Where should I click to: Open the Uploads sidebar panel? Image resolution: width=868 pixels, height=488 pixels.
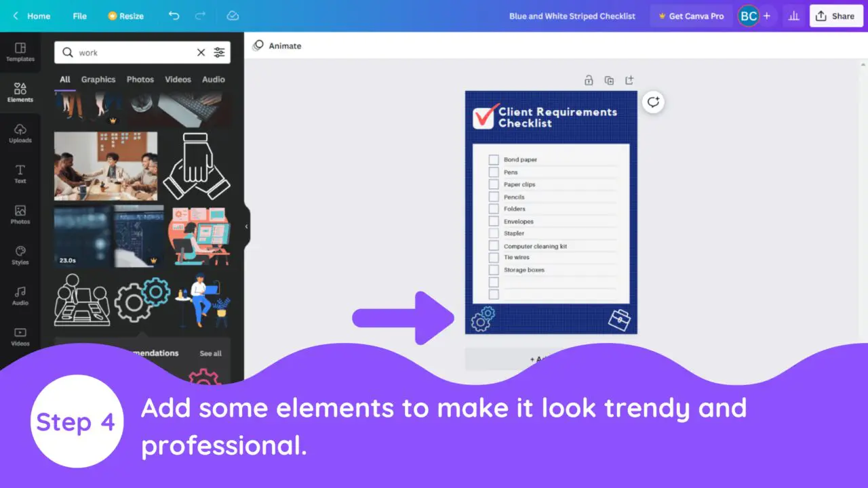click(x=20, y=134)
